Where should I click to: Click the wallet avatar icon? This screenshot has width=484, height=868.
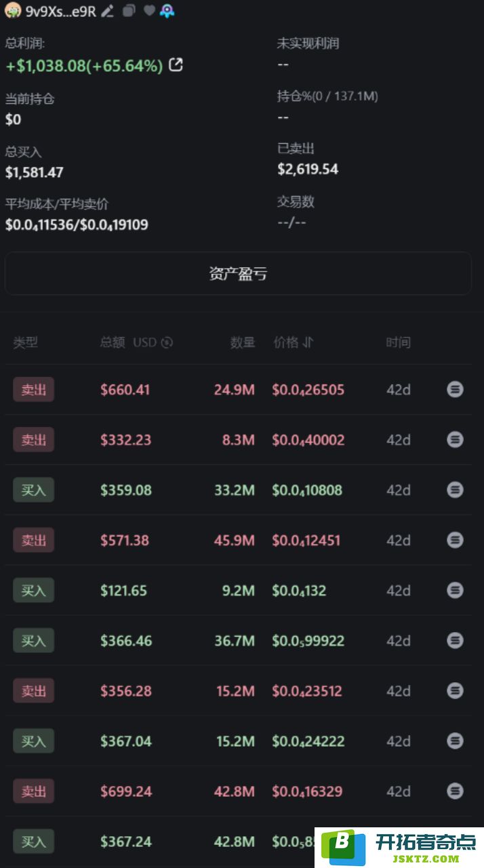click(13, 11)
